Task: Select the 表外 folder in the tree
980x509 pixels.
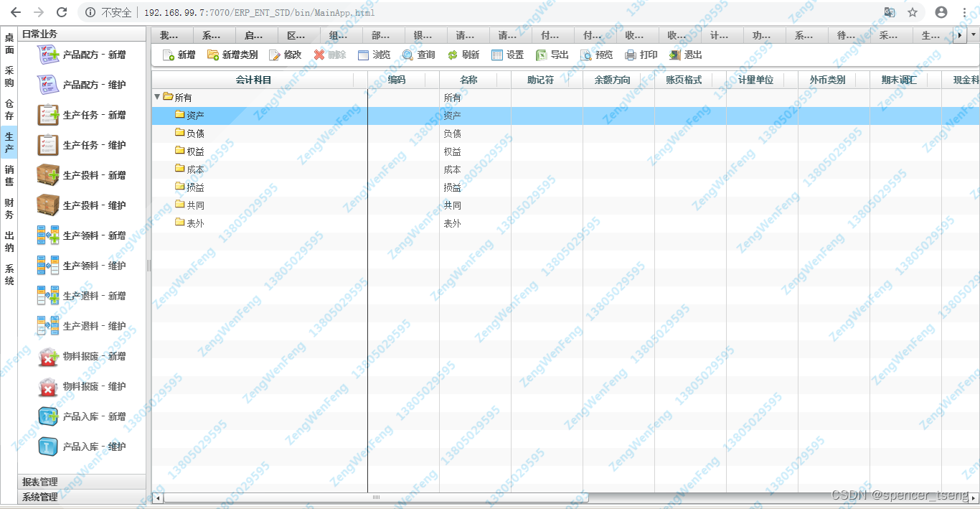Action: point(189,223)
